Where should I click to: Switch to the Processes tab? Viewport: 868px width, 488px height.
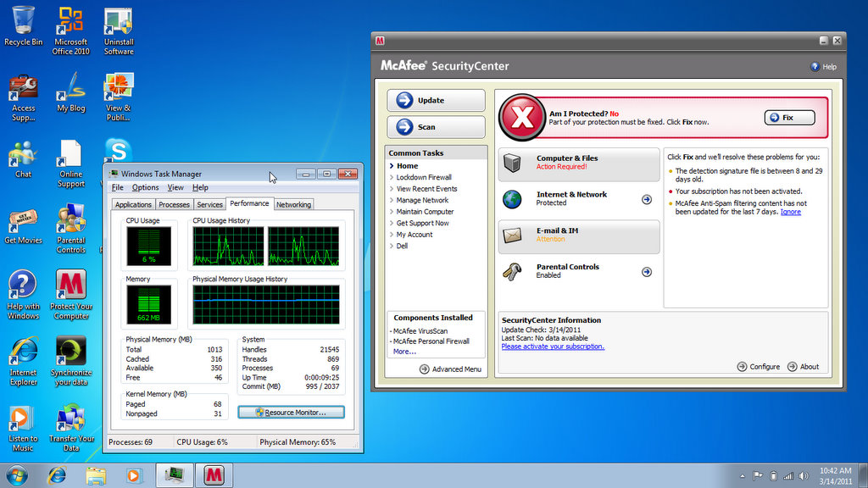[174, 205]
